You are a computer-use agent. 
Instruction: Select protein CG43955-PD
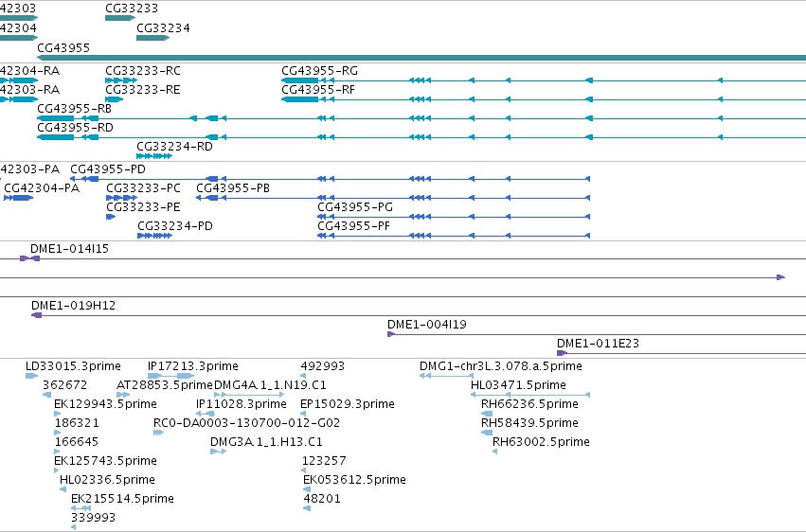(330, 179)
